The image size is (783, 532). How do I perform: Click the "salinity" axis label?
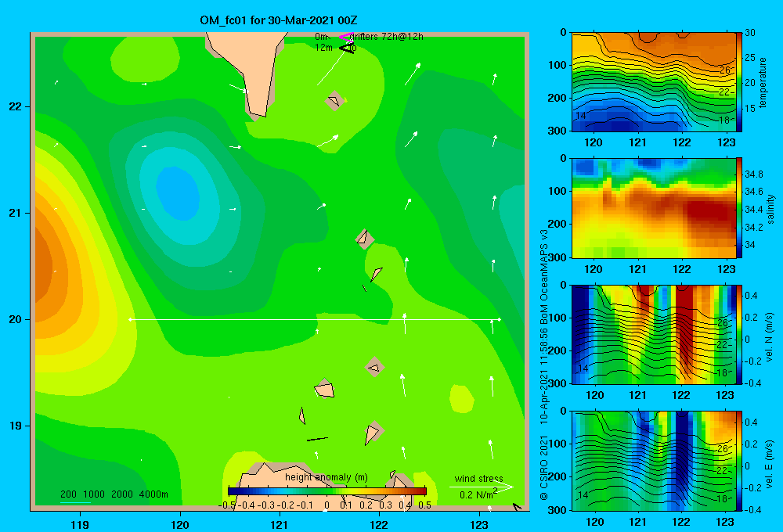tap(770, 209)
